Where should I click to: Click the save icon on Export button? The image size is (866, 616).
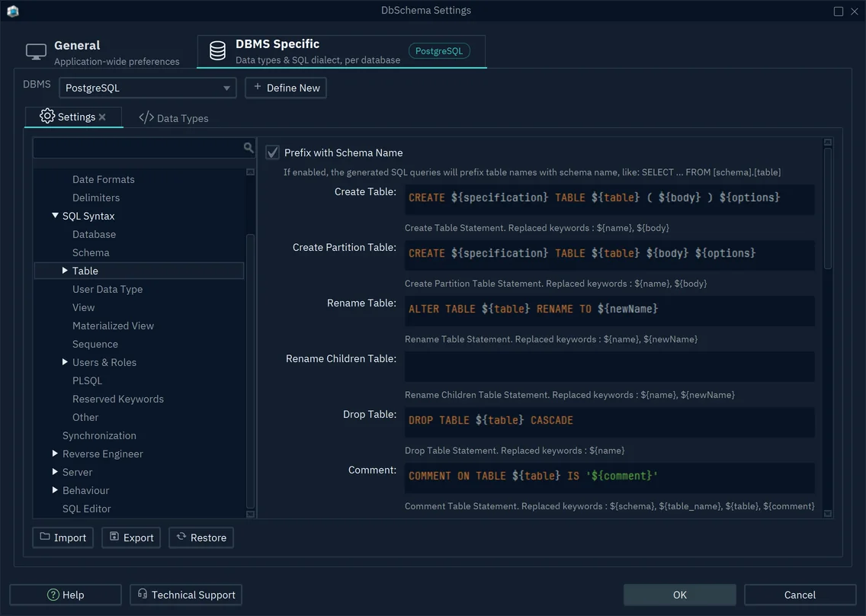click(114, 537)
